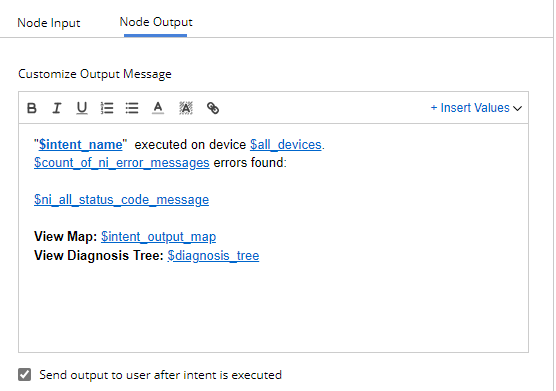
Task: Insert a numbered list
Action: 107,108
